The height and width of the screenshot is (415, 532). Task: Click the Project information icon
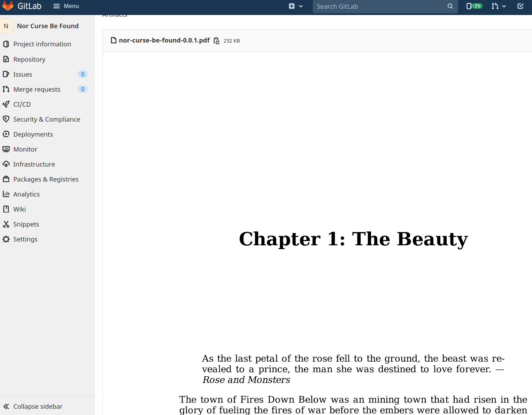(x=6, y=44)
